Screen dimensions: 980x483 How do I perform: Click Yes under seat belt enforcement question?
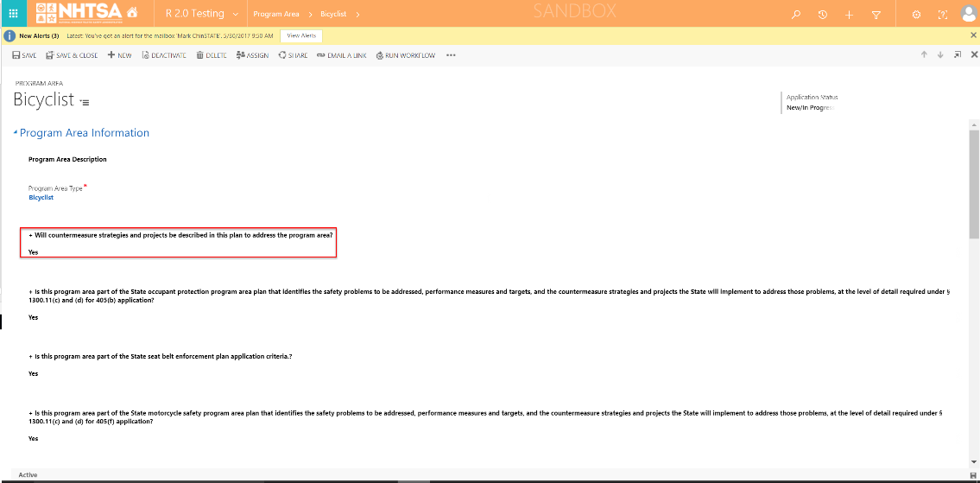[x=33, y=373]
